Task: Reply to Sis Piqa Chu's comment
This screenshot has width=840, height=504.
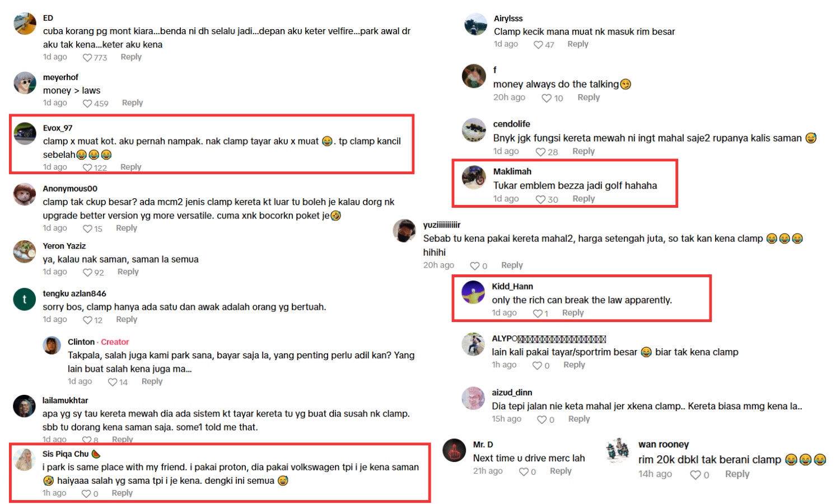Action: pos(122,493)
